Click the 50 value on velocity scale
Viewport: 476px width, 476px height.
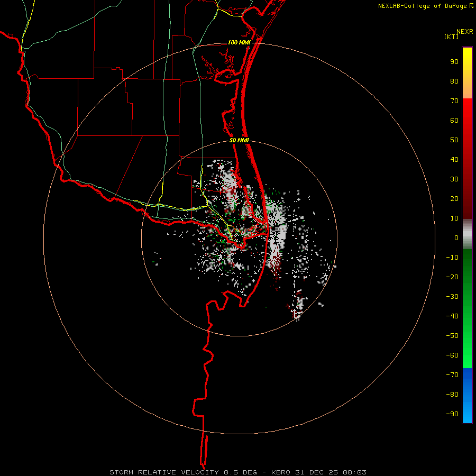454,140
